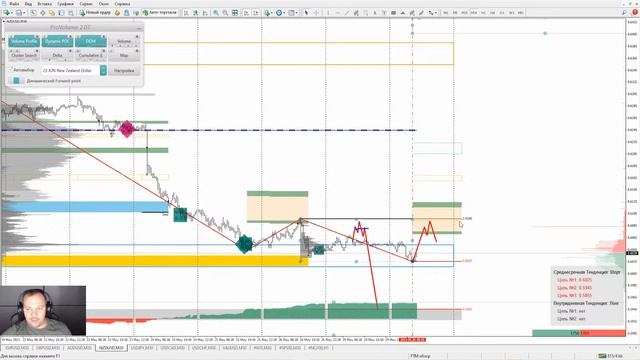Switch timeframe to M5

tap(455, 13)
